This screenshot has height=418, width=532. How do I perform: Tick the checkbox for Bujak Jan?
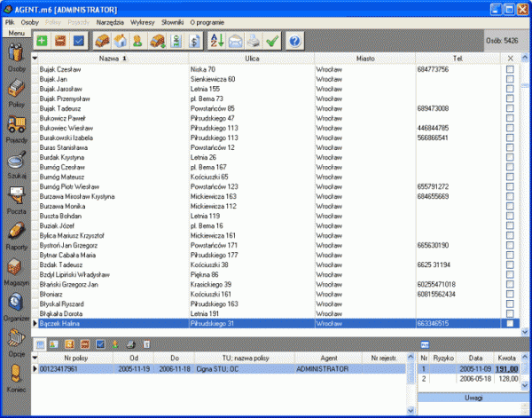point(510,79)
